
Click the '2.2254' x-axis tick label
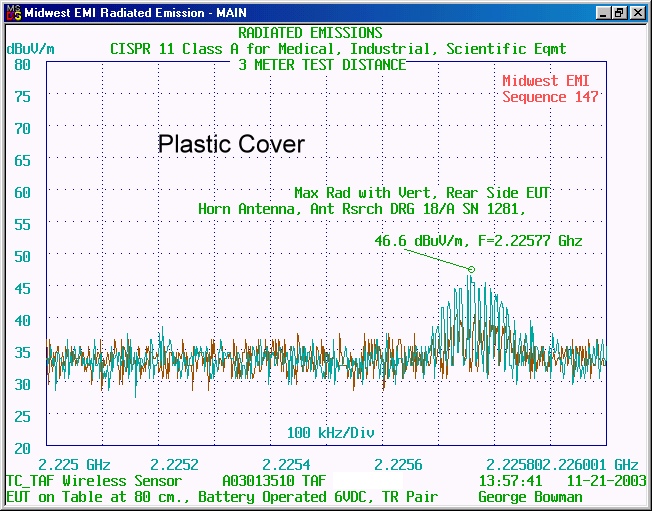tap(287, 464)
